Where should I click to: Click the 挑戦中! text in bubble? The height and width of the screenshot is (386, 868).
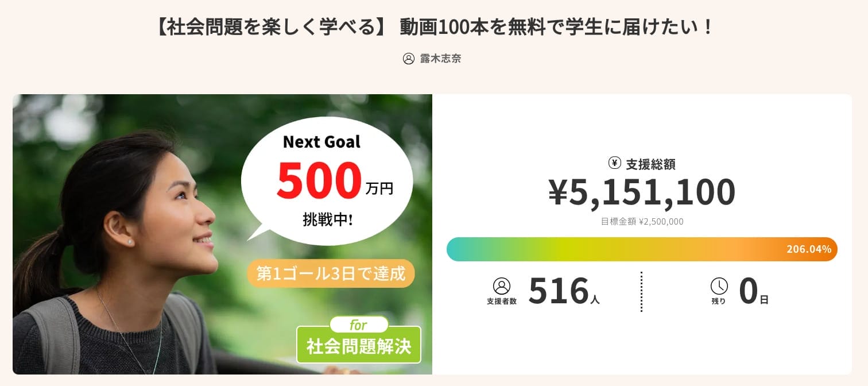[x=327, y=219]
